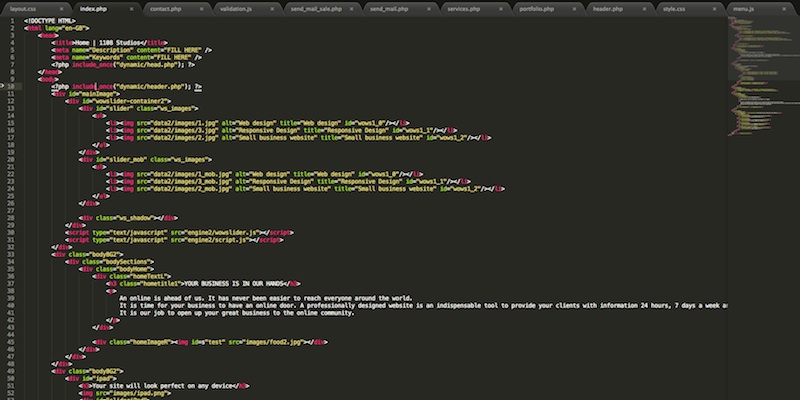Click the line starting "It is our job to open"
The height and width of the screenshot is (400, 800).
(237, 313)
